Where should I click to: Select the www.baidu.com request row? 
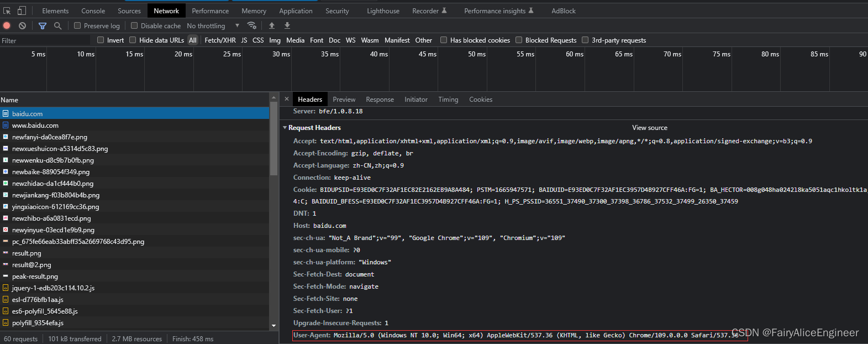(x=134, y=125)
